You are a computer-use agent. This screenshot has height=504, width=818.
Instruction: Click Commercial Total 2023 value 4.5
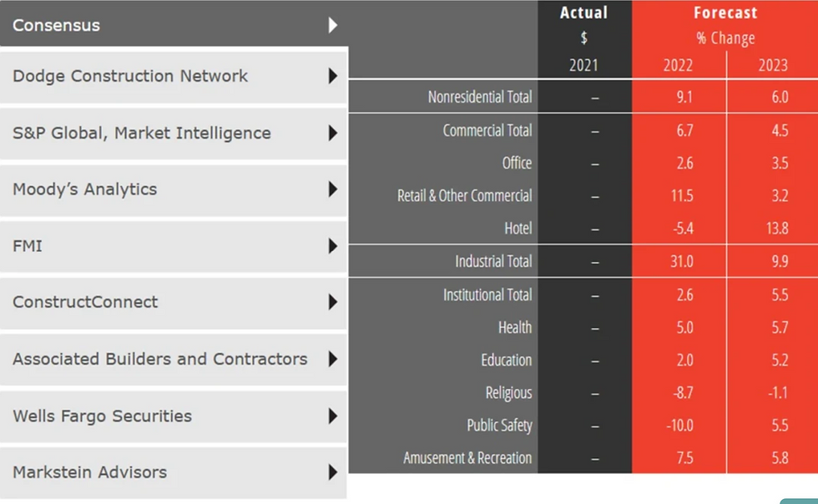coord(780,130)
